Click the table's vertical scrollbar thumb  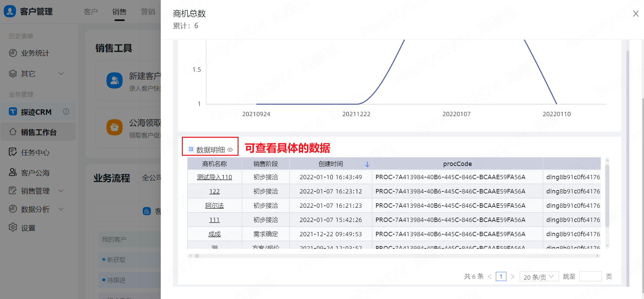(607, 196)
